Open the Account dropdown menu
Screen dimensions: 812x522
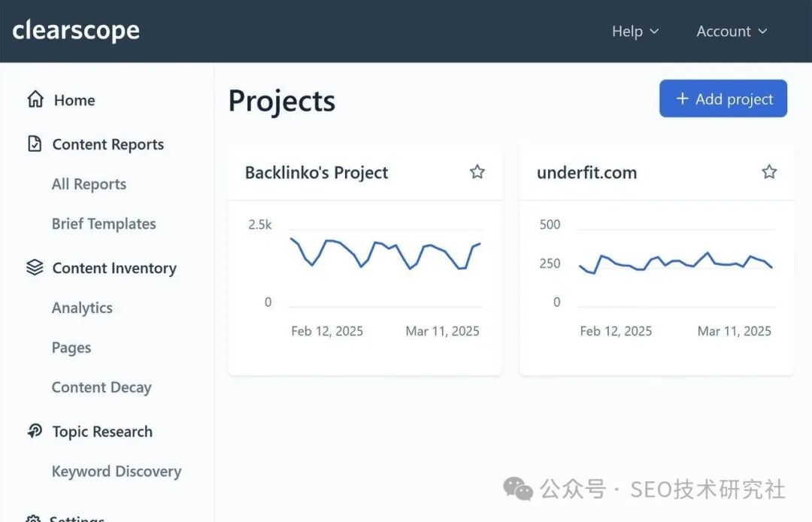[732, 31]
